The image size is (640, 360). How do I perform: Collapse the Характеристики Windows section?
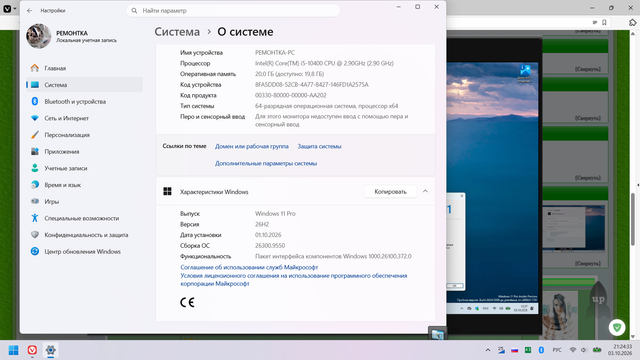[425, 191]
